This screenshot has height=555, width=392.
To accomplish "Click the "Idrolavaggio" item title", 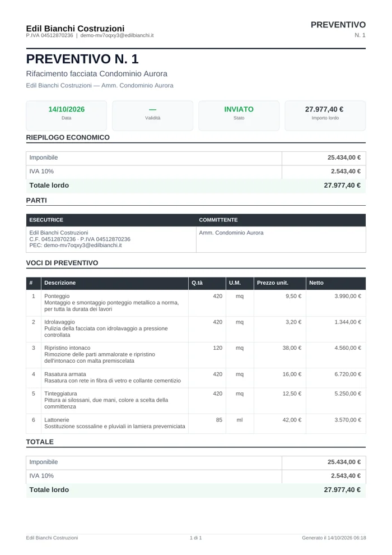I will 60,322.
